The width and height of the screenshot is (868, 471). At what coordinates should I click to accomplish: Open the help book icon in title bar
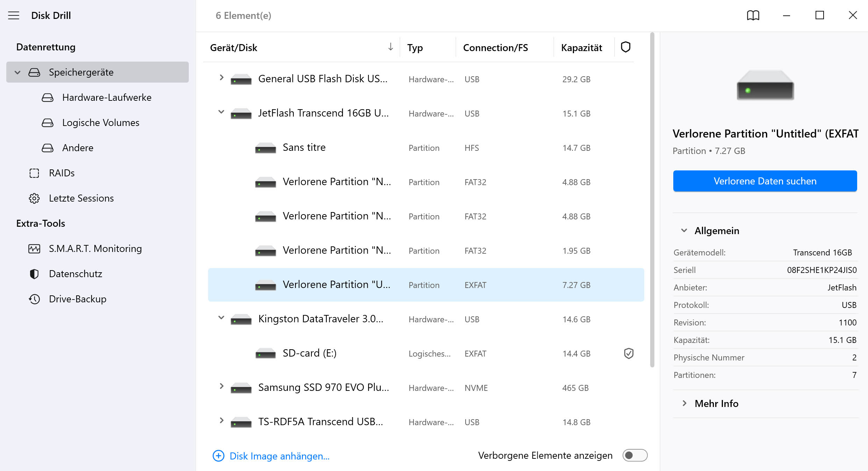[753, 15]
